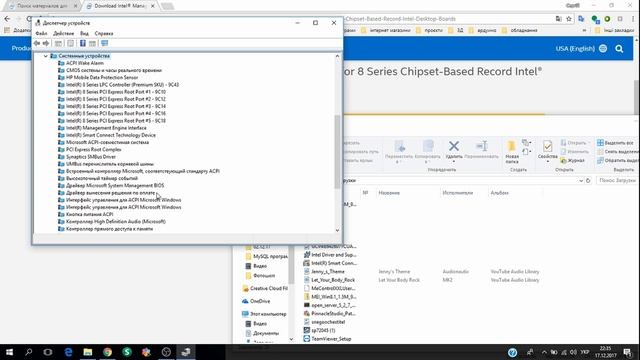This screenshot has height=360, width=640.
Task: Select Контроллер High Definition Audio device
Action: coord(116,222)
